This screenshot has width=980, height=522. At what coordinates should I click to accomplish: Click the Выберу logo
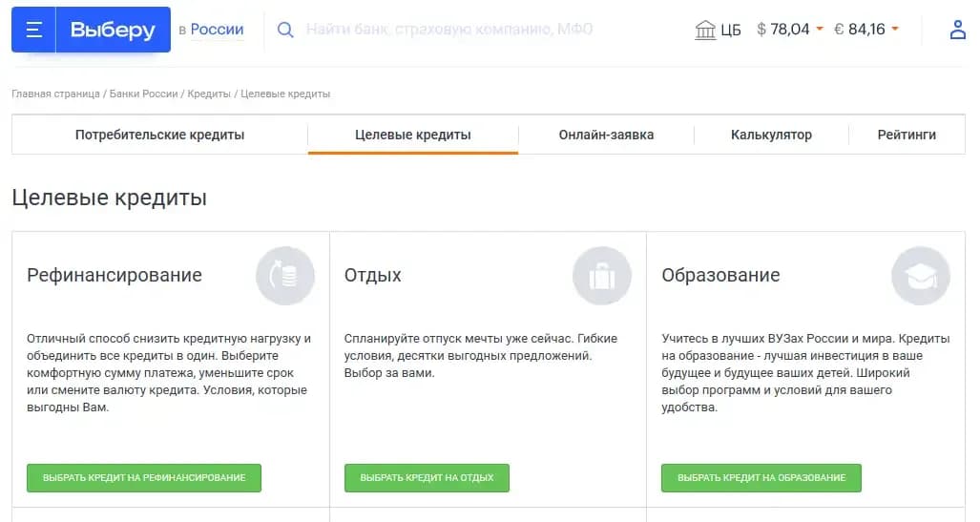pos(114,30)
